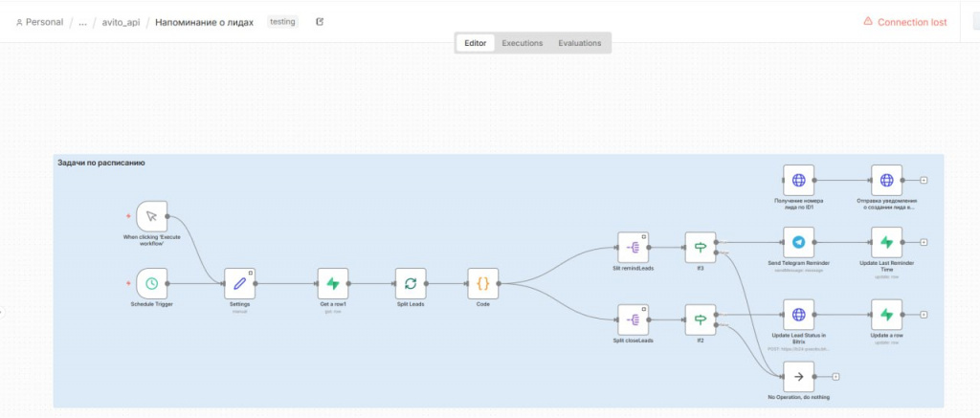Viewport: 980px width, 418px height.
Task: Open the Evaluations tab
Action: tap(579, 43)
